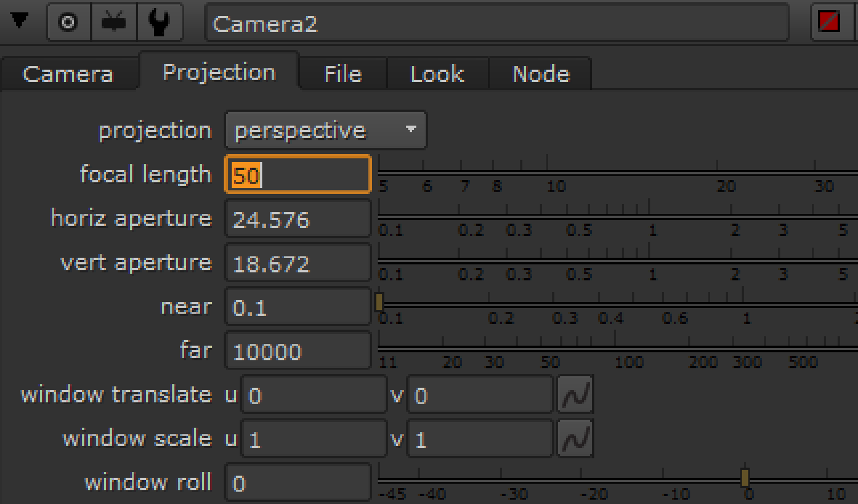Image resolution: width=858 pixels, height=504 pixels.
Task: Collapse the Camera2 properties panel arrow
Action: tap(19, 23)
